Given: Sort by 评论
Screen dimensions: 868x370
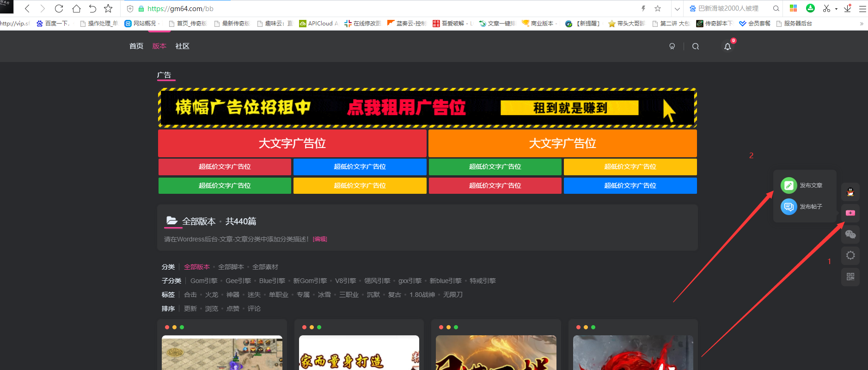Looking at the screenshot, I should click(254, 308).
